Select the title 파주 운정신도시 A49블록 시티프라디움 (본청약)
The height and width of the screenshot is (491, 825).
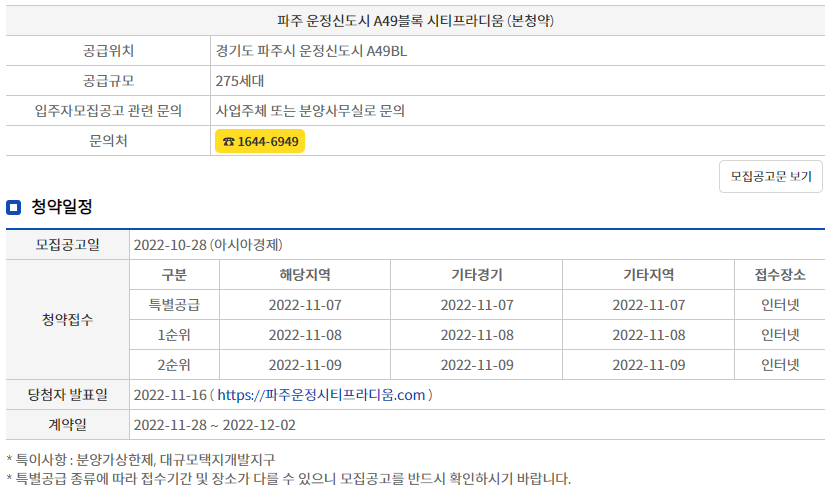[416, 21]
